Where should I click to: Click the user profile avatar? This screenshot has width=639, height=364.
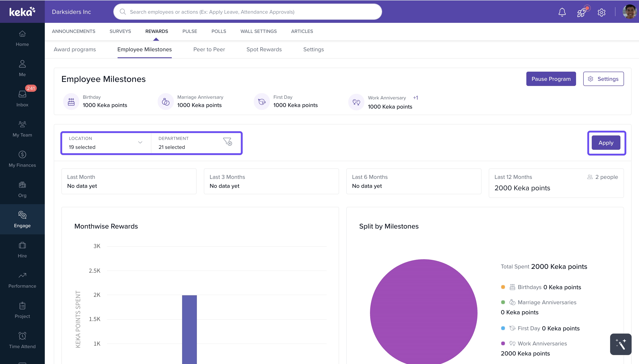[629, 12]
